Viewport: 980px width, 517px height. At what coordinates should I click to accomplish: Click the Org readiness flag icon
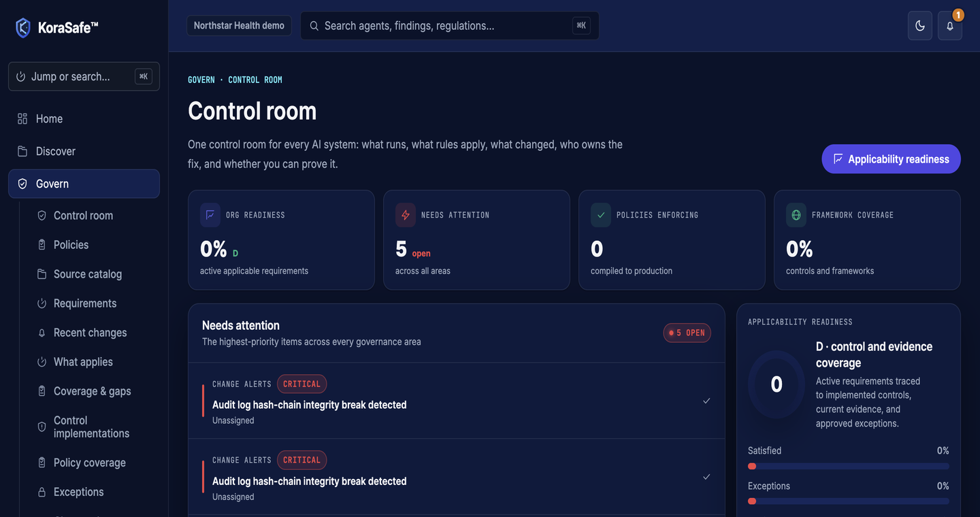[210, 215]
